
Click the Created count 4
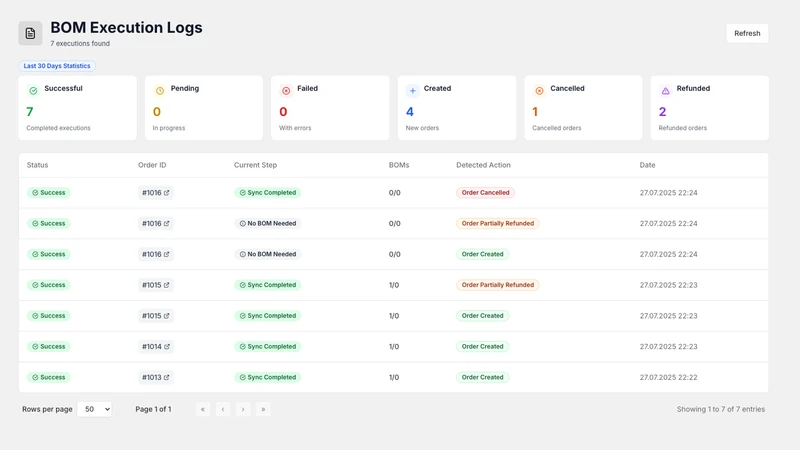(x=410, y=112)
